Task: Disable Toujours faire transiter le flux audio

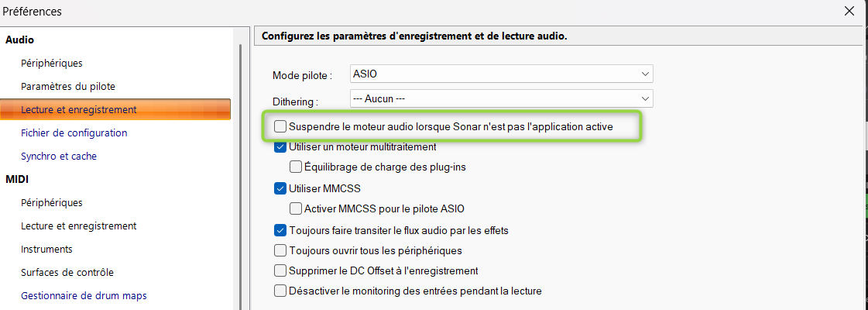Action: point(280,229)
